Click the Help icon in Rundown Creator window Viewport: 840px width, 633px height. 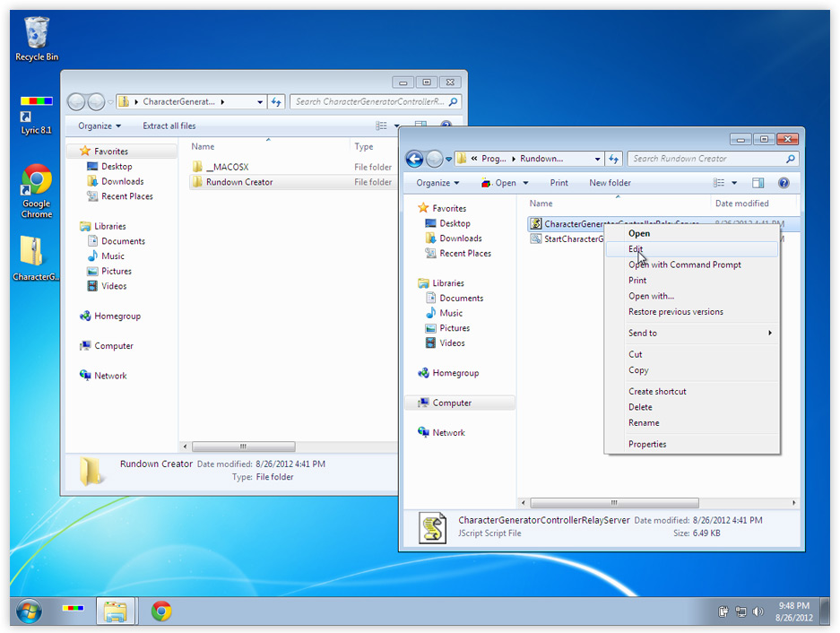coord(784,183)
